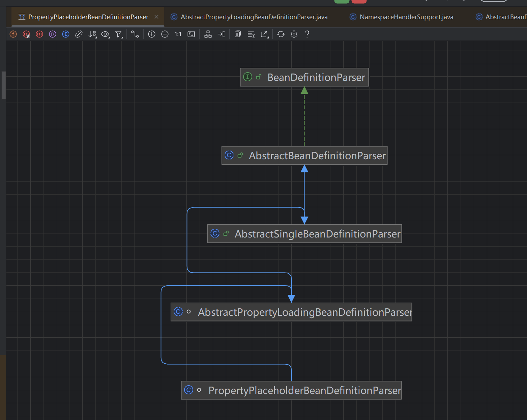Viewport: 527px width, 420px height.
Task: Select the AbstractSingleBeanDefinitionParser class node
Action: [x=304, y=234]
